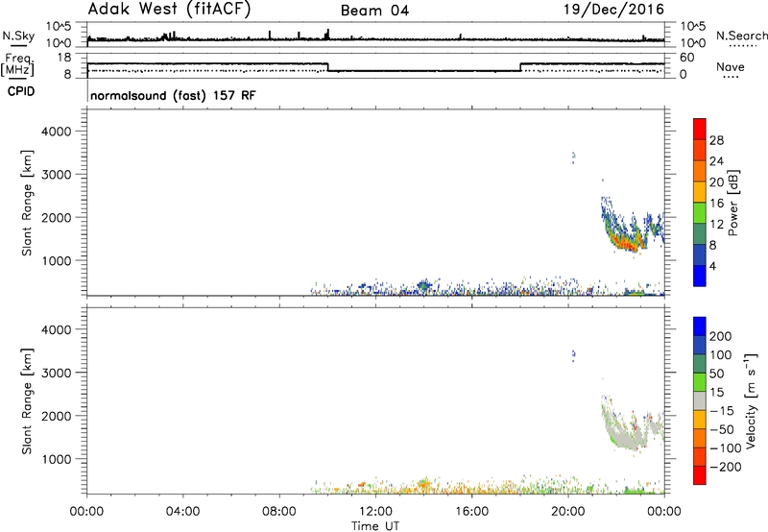Pick the orange 20–24 dB colorbar segment
Viewport: 768px width, 532px height.
pos(700,171)
